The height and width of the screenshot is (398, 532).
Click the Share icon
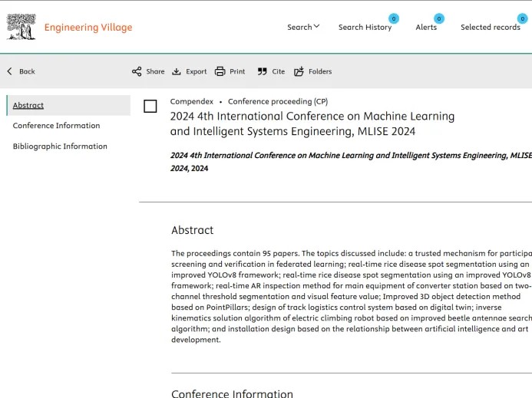click(137, 71)
